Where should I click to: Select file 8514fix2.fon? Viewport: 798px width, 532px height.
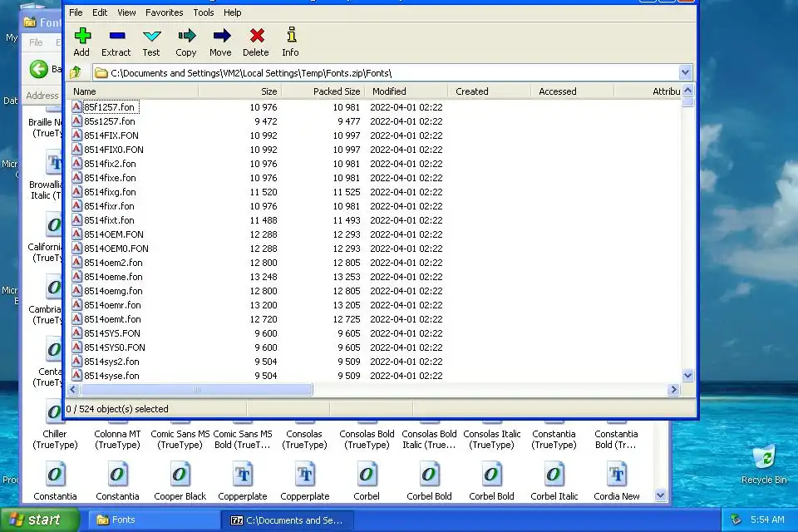[x=110, y=164]
